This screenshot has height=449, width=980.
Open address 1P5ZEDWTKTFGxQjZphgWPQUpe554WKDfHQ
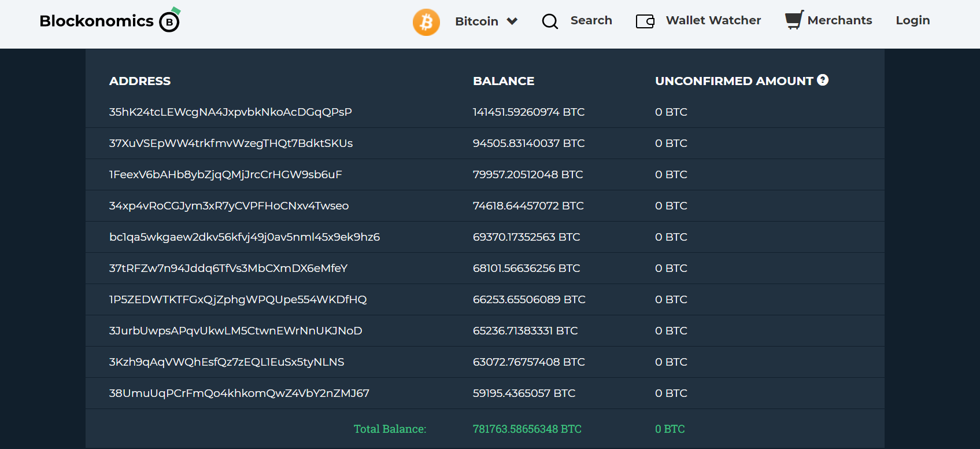click(238, 299)
